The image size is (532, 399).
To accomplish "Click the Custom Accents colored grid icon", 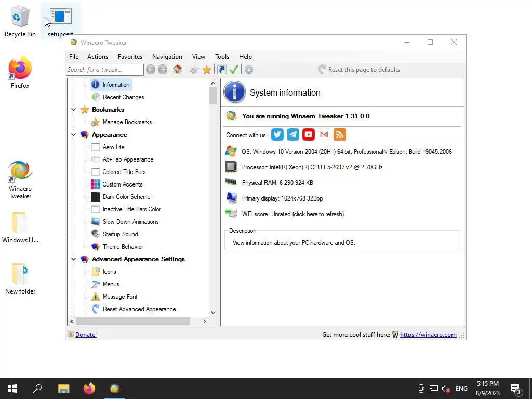I will [96, 184].
